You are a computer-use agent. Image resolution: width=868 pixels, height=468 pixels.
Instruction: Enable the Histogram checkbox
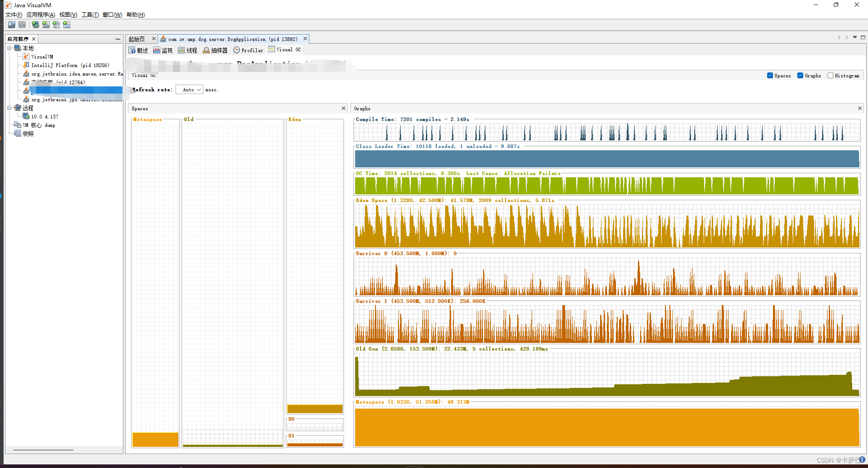pos(830,76)
